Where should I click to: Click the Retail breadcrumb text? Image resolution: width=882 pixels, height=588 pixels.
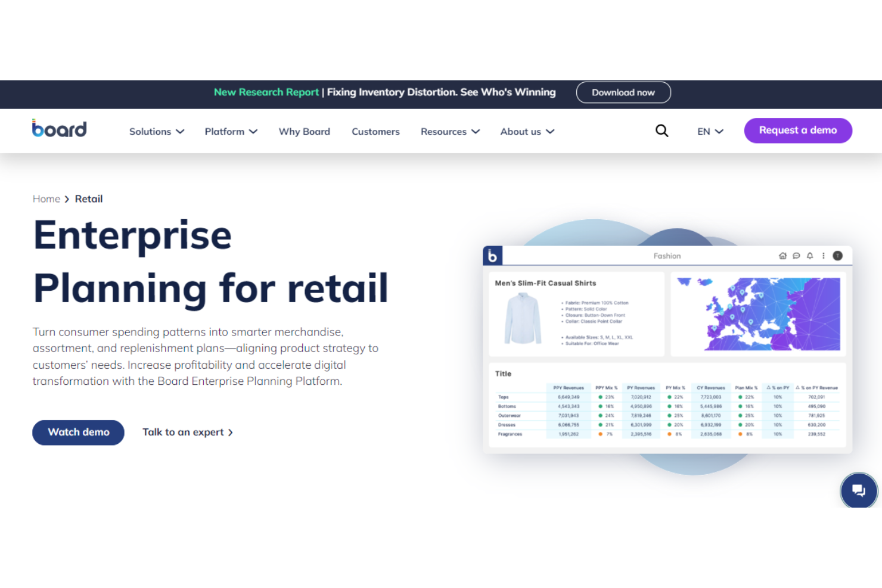pyautogui.click(x=89, y=199)
